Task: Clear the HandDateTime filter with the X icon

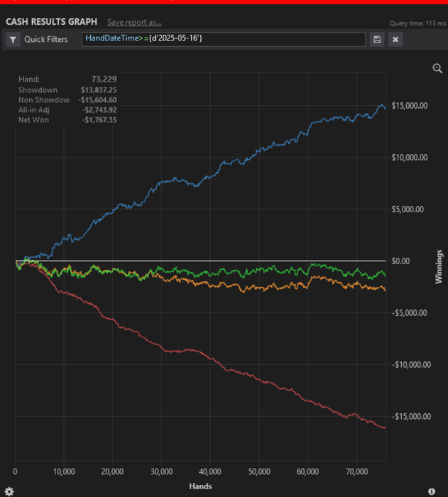Action: click(x=395, y=40)
